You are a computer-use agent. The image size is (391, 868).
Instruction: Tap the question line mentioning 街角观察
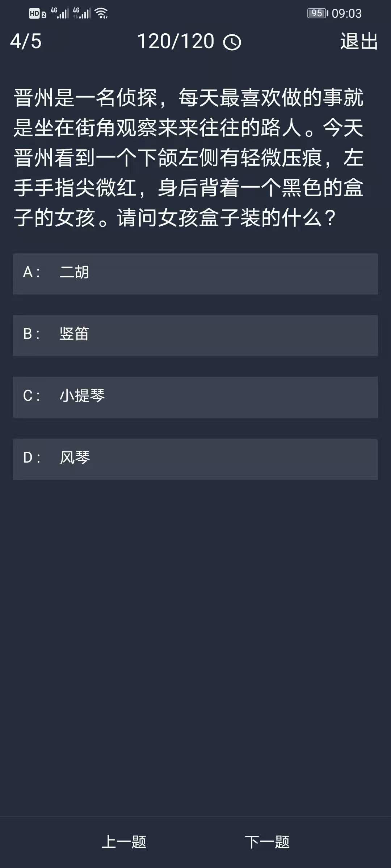pos(188,128)
